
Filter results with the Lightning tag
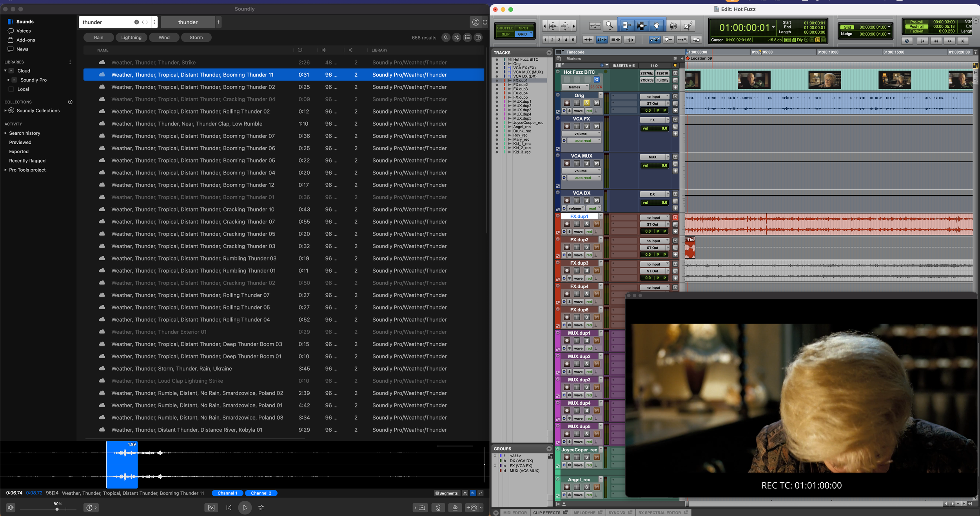tap(131, 38)
